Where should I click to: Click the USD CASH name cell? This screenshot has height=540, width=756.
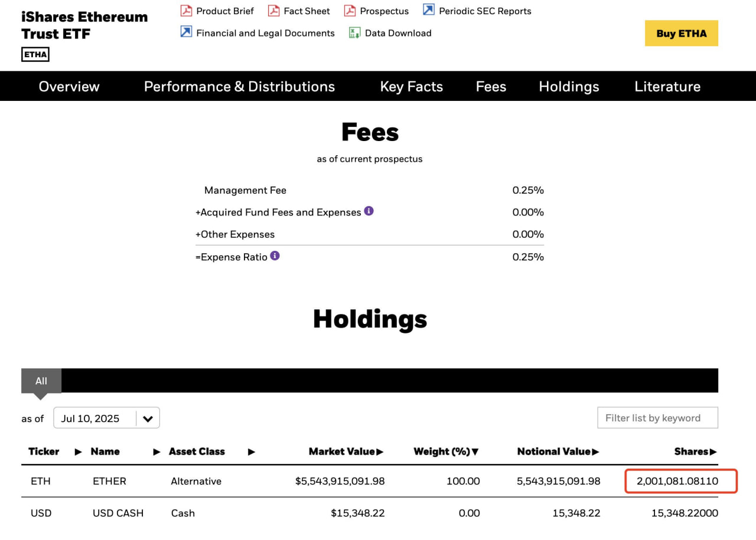pos(118,513)
